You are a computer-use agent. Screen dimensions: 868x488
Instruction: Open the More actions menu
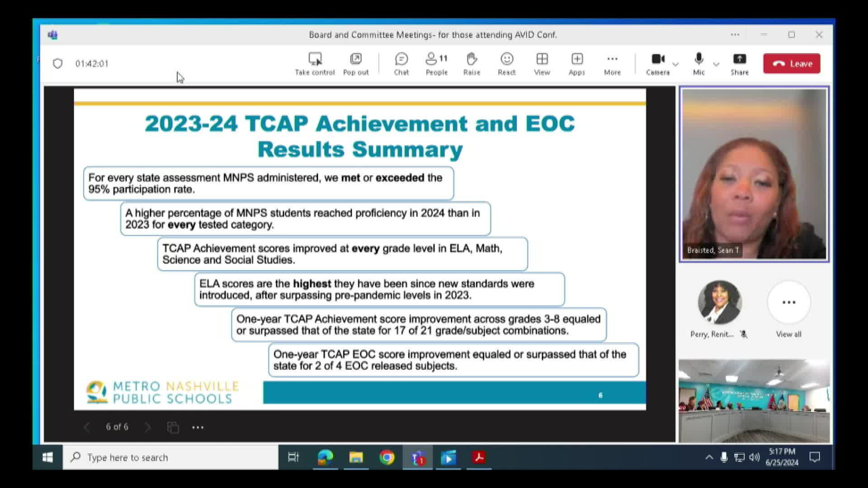coord(612,64)
